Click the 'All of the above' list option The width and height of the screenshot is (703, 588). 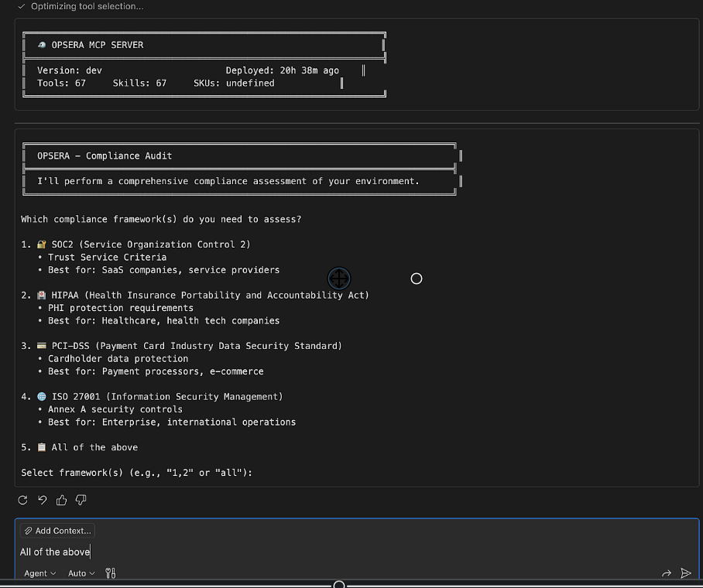pyautogui.click(x=94, y=447)
